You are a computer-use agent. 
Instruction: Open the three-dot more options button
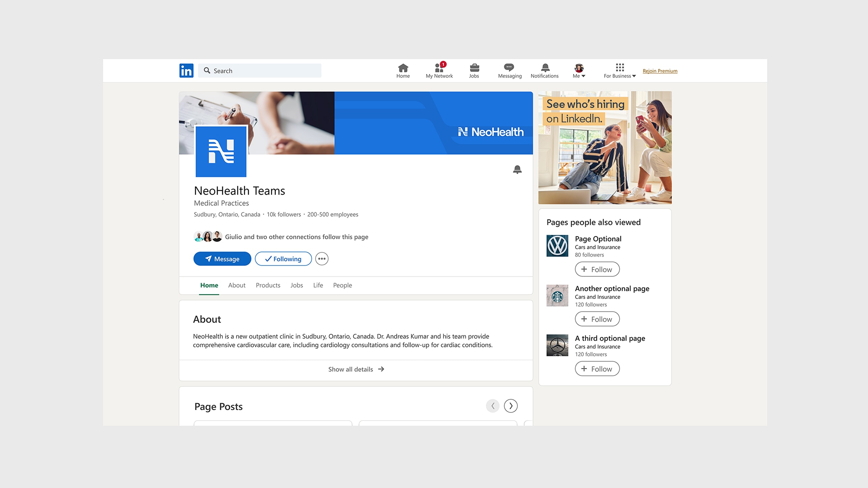click(321, 259)
